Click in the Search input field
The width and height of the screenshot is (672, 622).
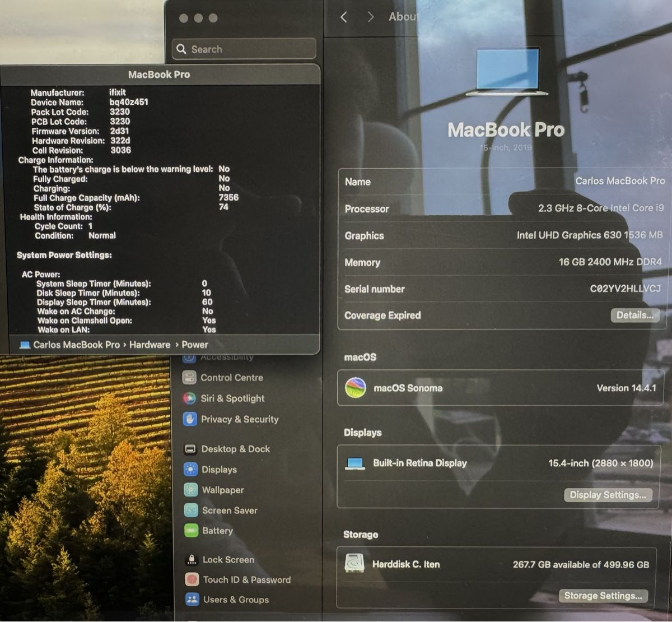point(244,49)
